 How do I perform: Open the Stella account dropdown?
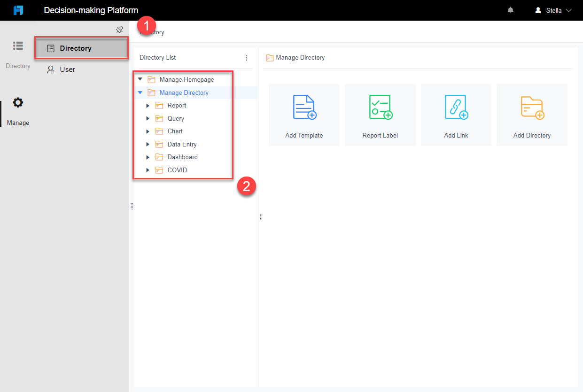point(553,10)
